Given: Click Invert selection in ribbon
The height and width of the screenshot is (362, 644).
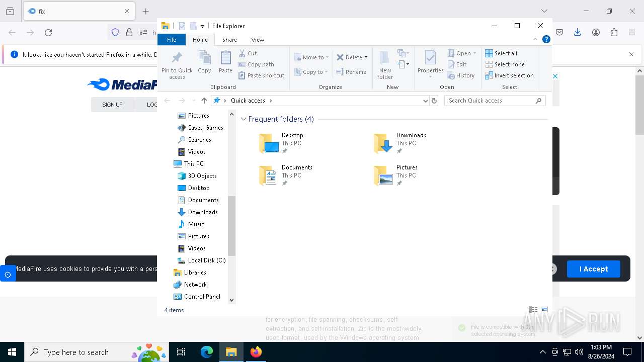Looking at the screenshot, I should pos(509,75).
